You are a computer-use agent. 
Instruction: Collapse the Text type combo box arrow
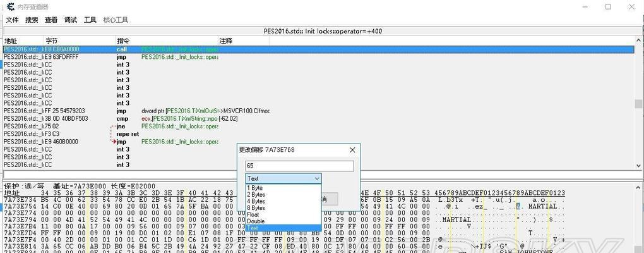coord(317,178)
